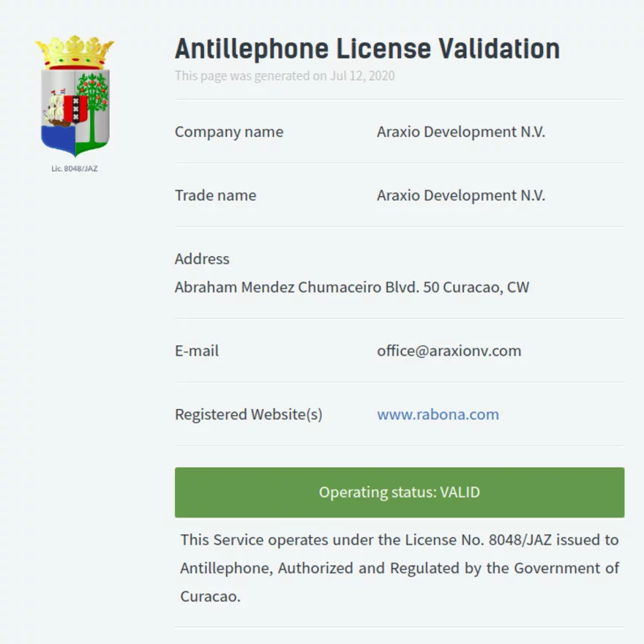The height and width of the screenshot is (644, 644).
Task: Click the green Operating status: VALID banner
Action: pyautogui.click(x=399, y=493)
